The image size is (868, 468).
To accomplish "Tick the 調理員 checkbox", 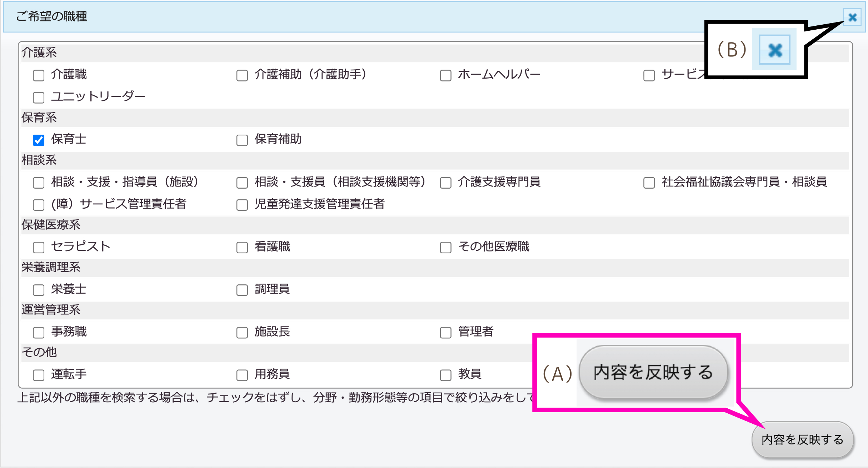I will [242, 290].
